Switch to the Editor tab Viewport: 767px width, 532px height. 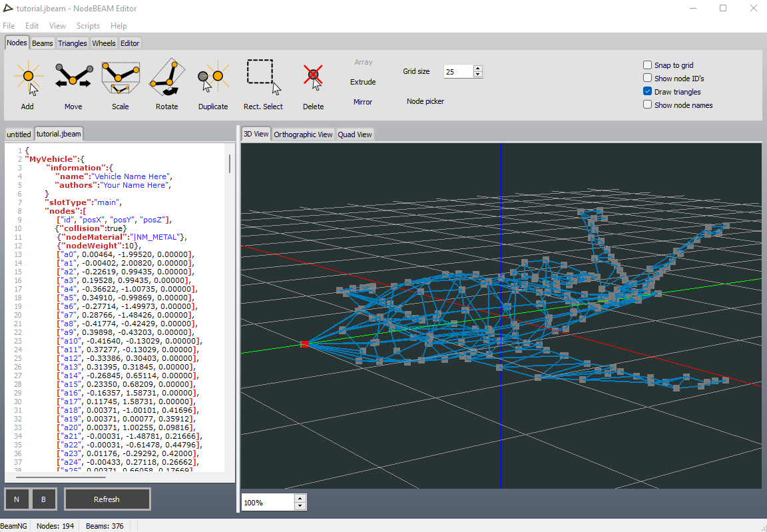pos(130,43)
